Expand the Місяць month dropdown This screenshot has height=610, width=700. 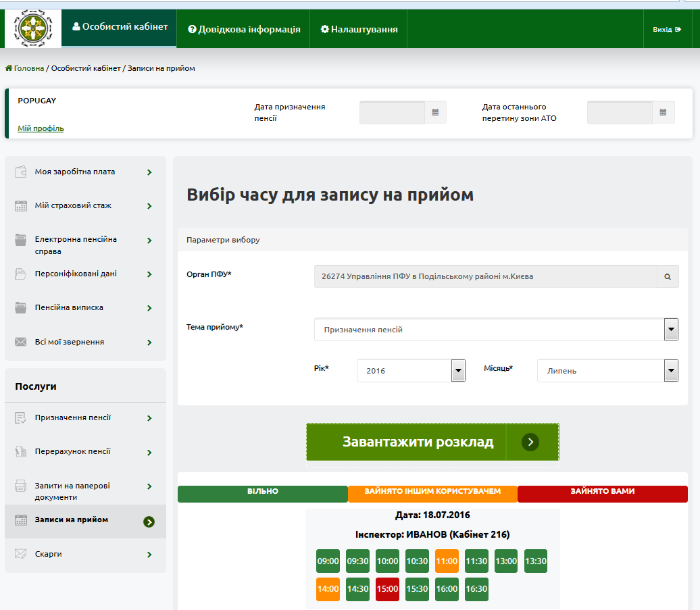(x=671, y=370)
